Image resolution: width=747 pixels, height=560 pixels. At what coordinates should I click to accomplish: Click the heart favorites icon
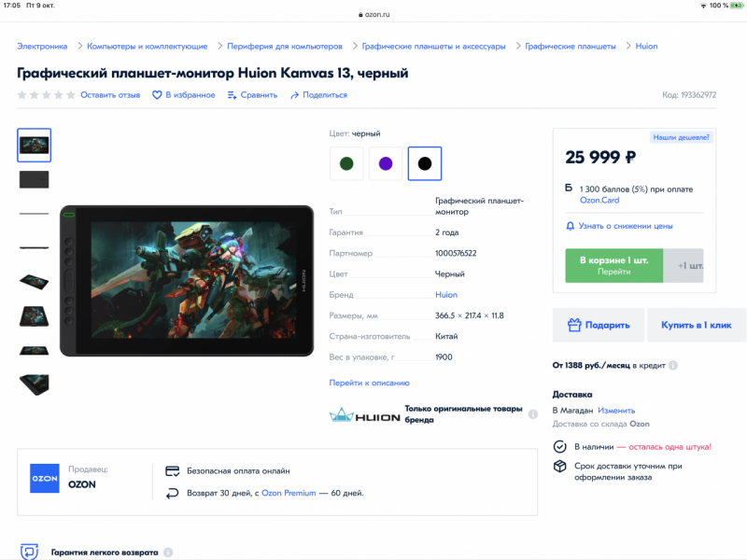157,95
